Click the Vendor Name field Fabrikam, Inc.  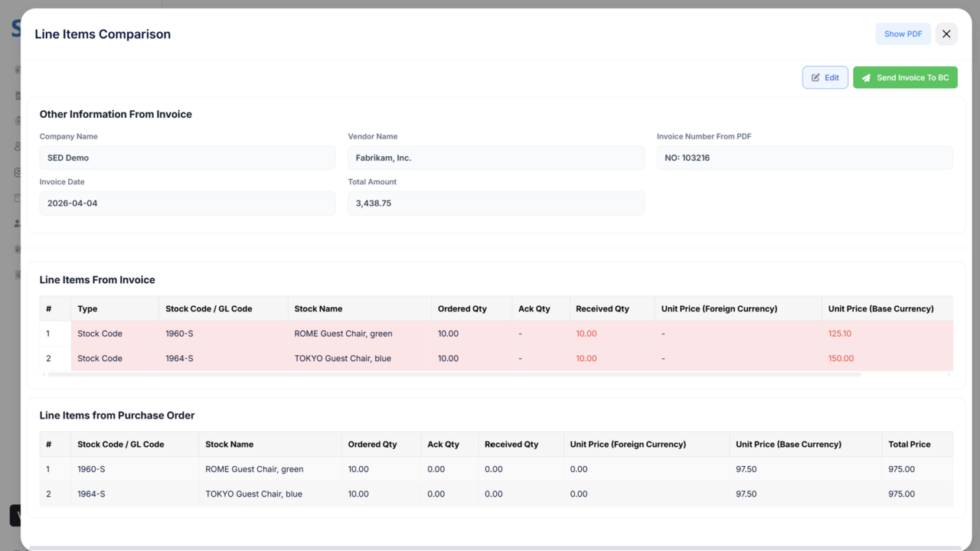tap(496, 158)
